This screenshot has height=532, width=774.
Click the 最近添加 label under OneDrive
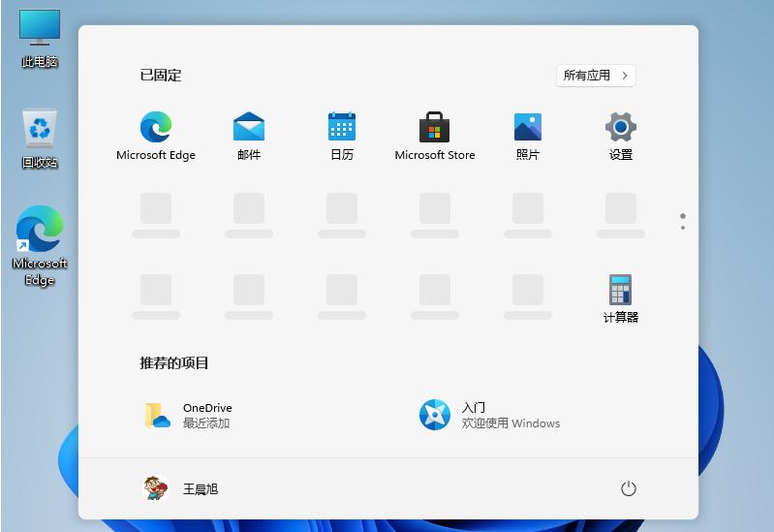(206, 423)
